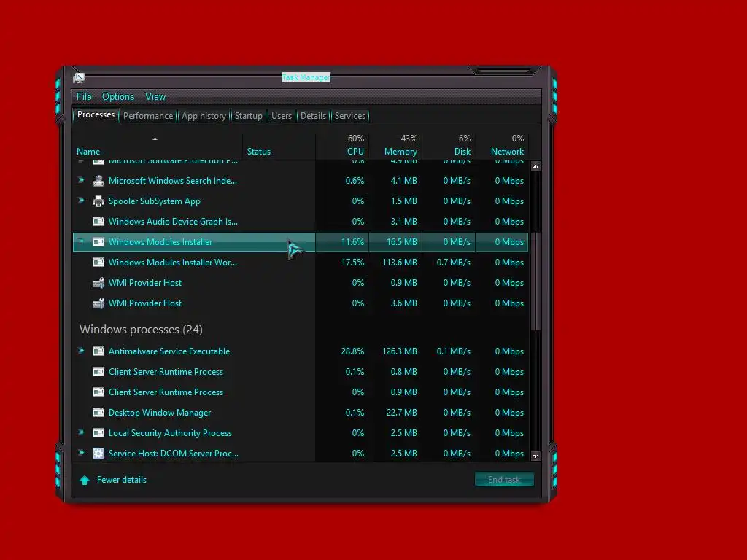Expand Microsoft Windows Search Indexer group
Viewport: 747px width, 560px height.
pyautogui.click(x=81, y=180)
